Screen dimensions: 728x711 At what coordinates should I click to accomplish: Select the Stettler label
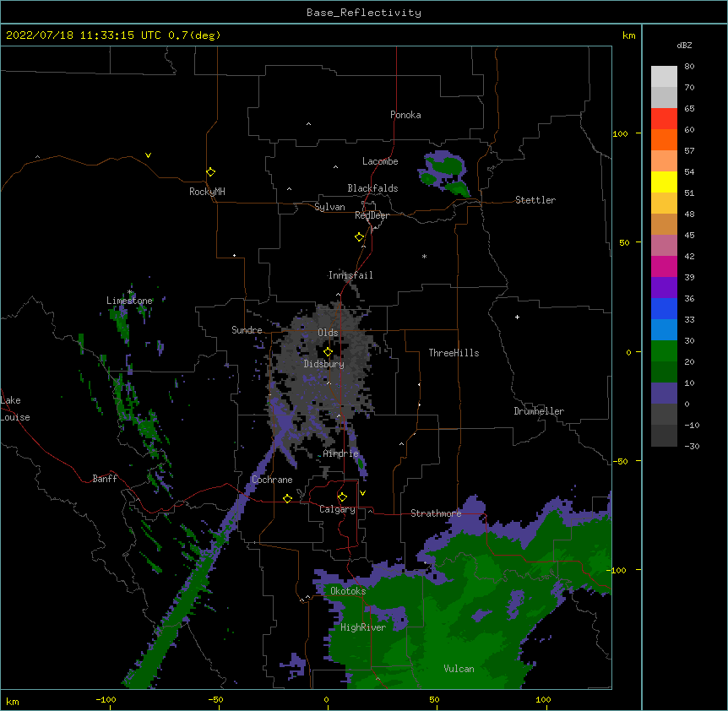535,200
